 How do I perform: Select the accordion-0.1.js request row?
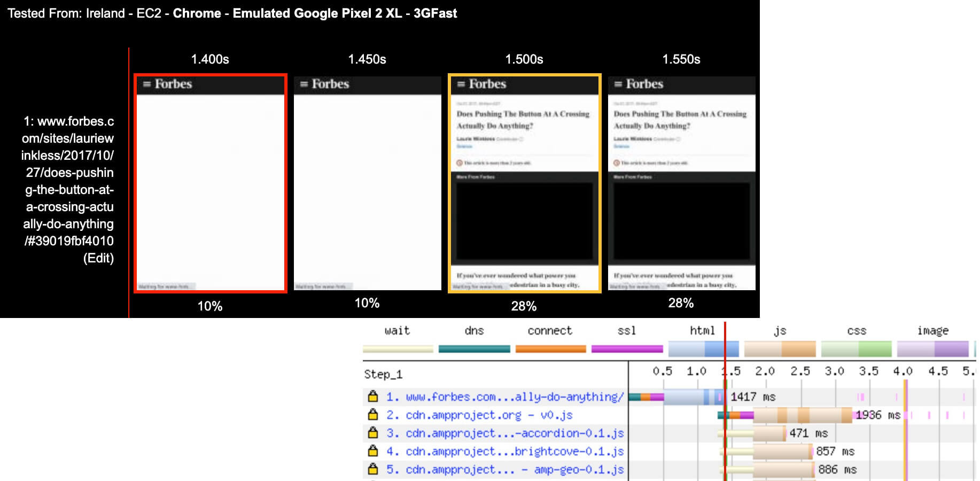coord(504,433)
